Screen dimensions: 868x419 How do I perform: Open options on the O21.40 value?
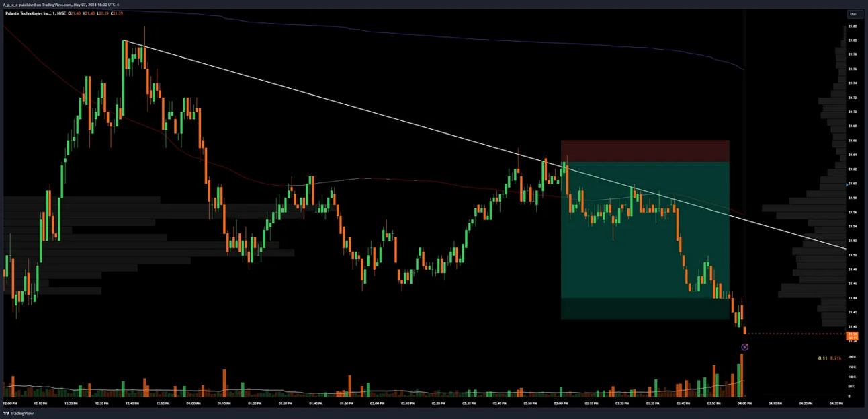point(75,13)
